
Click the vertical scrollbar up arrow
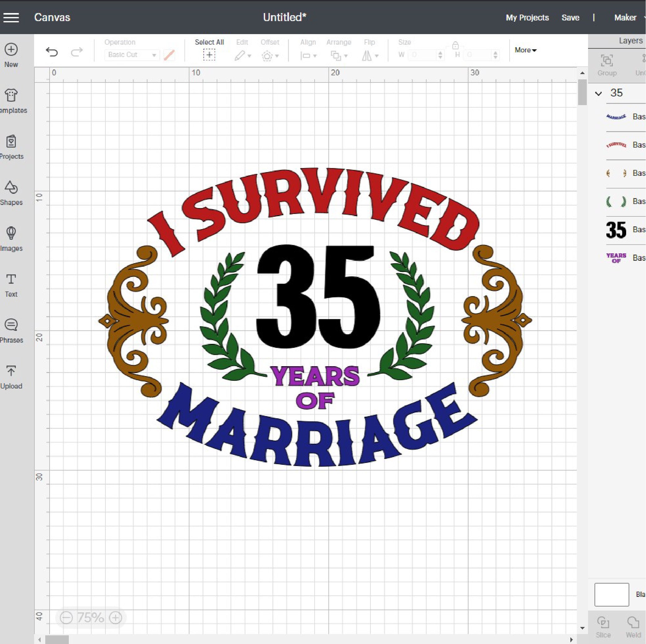click(x=582, y=73)
